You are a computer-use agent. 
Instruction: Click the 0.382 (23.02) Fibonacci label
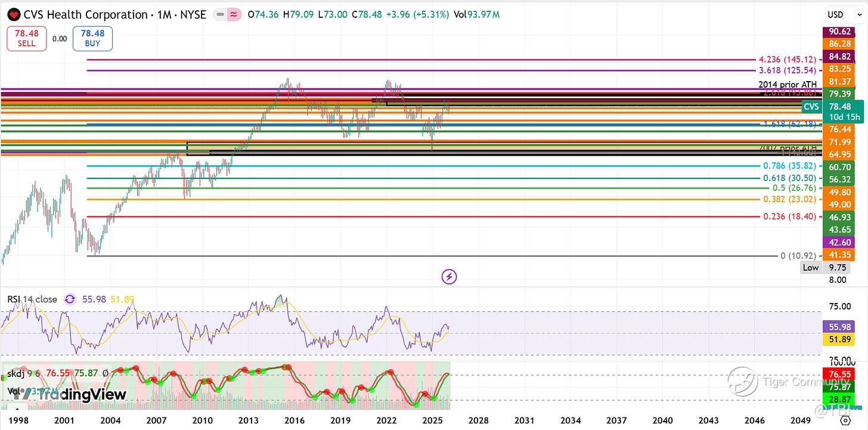[x=789, y=199]
